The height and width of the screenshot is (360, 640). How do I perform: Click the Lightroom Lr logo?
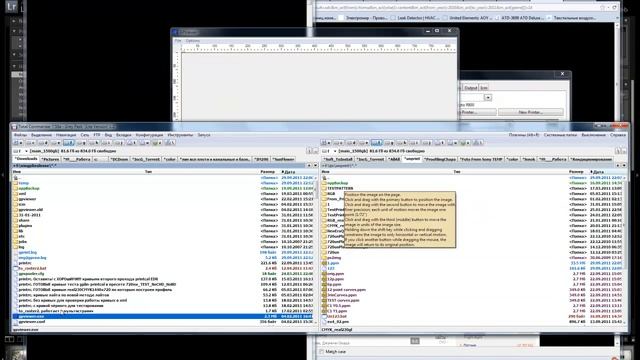(x=12, y=6)
